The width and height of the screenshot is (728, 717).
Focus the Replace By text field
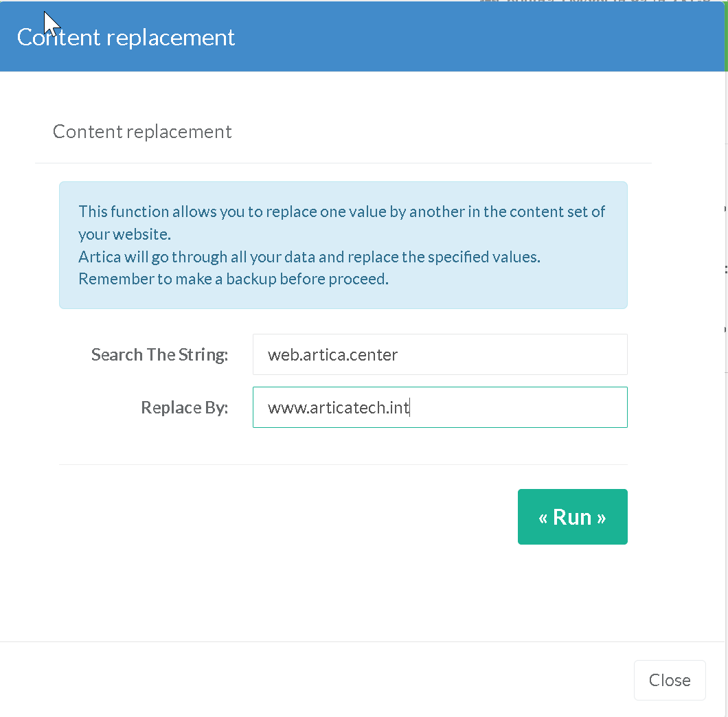[440, 407]
